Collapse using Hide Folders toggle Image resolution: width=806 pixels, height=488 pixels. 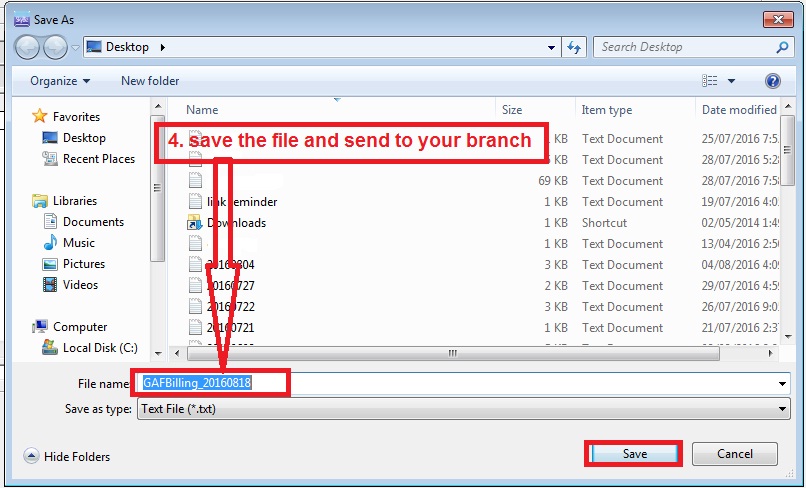coord(66,457)
